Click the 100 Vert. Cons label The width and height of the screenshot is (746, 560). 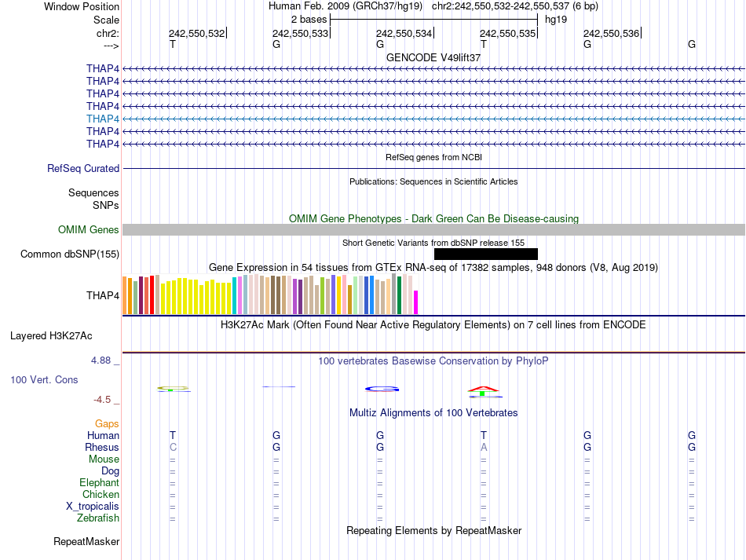point(44,379)
